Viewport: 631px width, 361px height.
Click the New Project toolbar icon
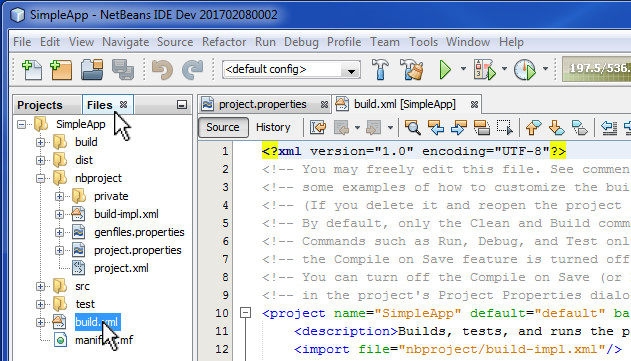point(61,69)
